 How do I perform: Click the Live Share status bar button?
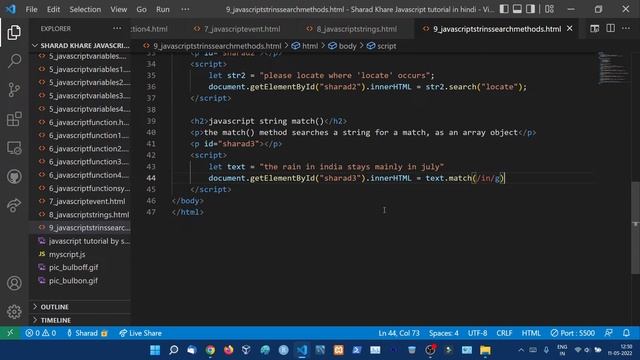tap(140, 333)
